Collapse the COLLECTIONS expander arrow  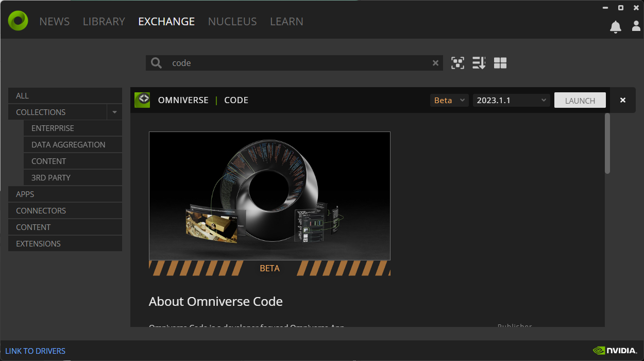[x=114, y=112]
